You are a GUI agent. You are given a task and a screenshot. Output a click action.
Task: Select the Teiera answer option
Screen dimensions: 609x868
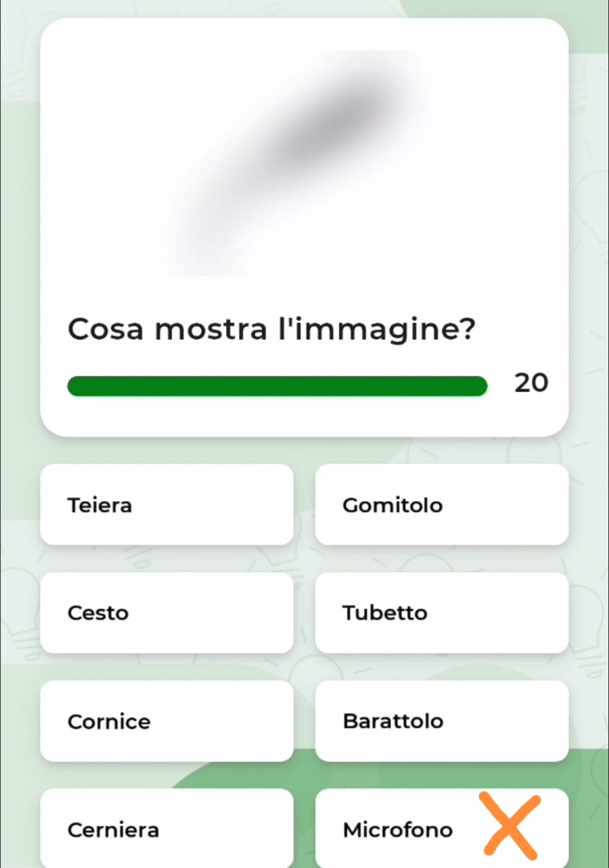(x=167, y=504)
